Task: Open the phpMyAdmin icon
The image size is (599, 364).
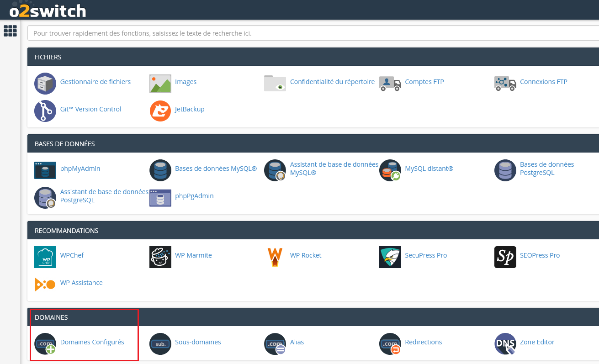Action: tap(45, 170)
